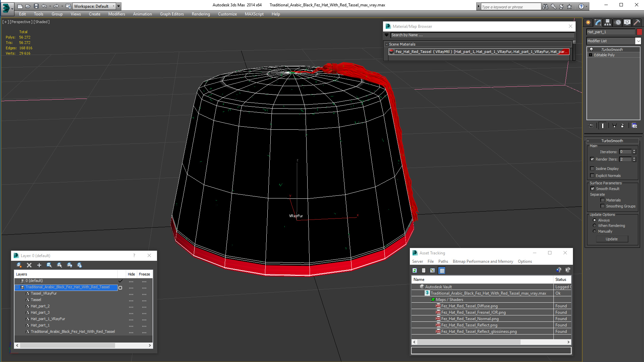This screenshot has width=644, height=362.
Task: Open the Display command panel tab
Action: pos(627,22)
